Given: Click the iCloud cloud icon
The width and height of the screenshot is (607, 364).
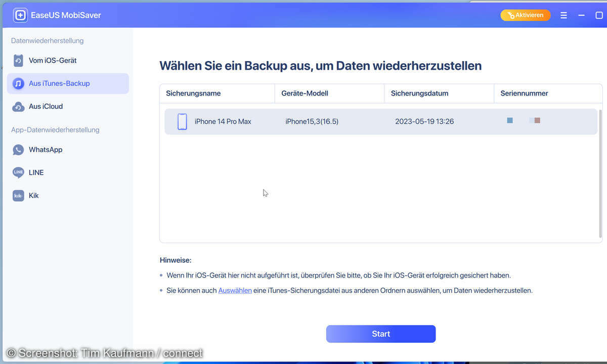Looking at the screenshot, I should pos(18,107).
